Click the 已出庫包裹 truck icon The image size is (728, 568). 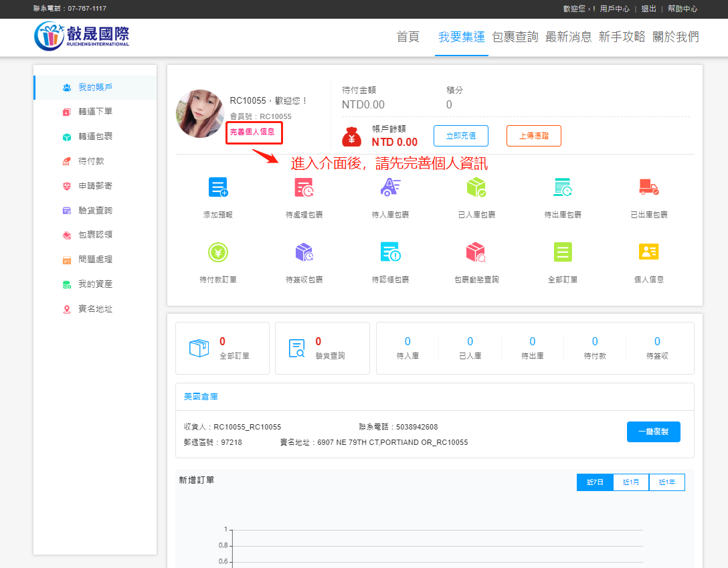point(648,188)
